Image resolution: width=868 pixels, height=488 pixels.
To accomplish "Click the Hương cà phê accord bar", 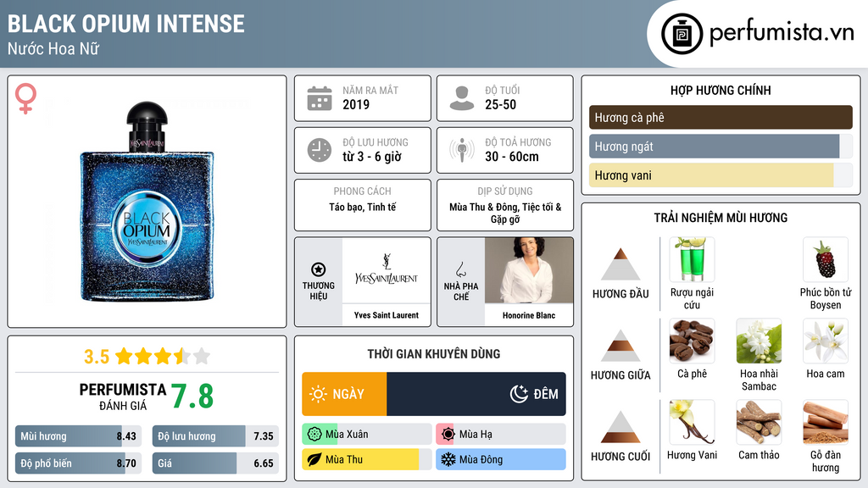I will coord(721,117).
